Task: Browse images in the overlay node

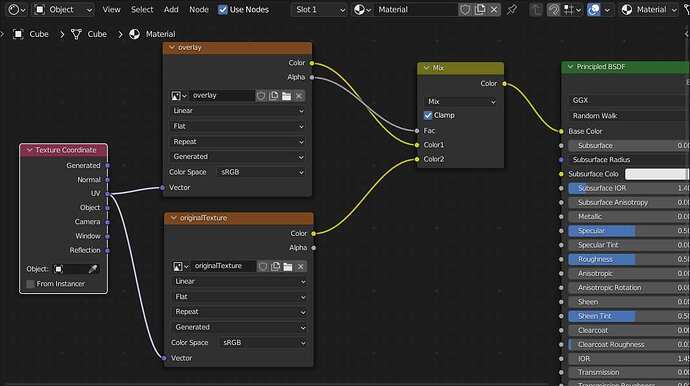Action: 179,96
